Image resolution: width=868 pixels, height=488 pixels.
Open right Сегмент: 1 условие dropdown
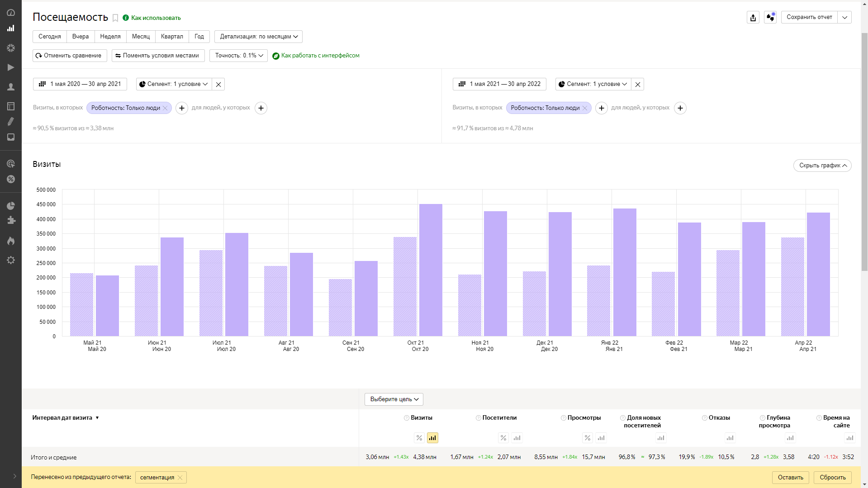[x=593, y=84]
